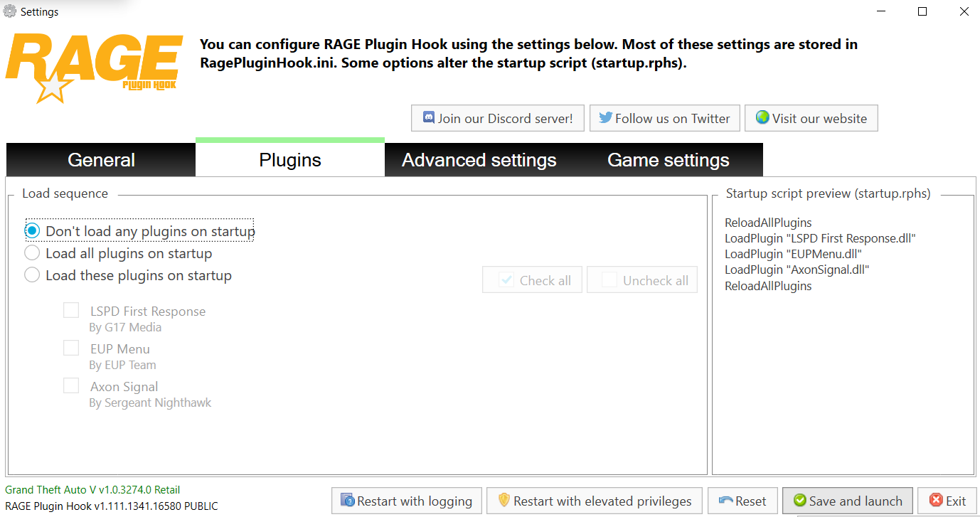Enable the EUP Menu plugin checkbox
This screenshot has height=517, width=980.
(71, 348)
